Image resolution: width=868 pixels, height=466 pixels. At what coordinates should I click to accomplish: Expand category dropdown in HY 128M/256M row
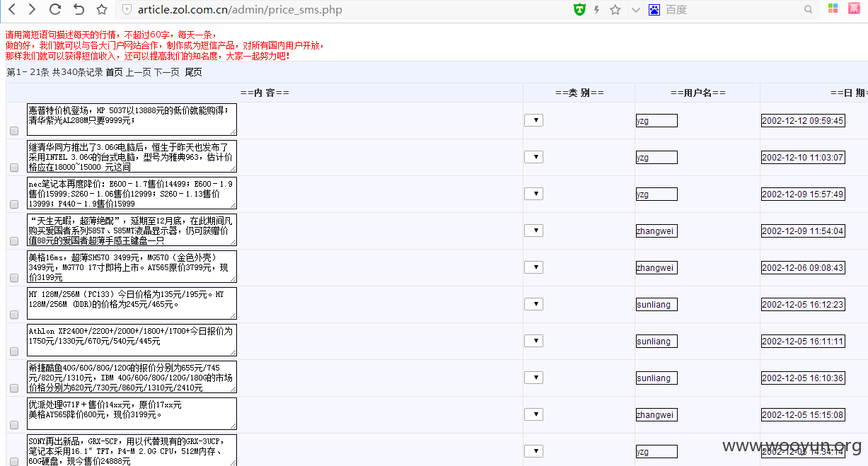533,304
